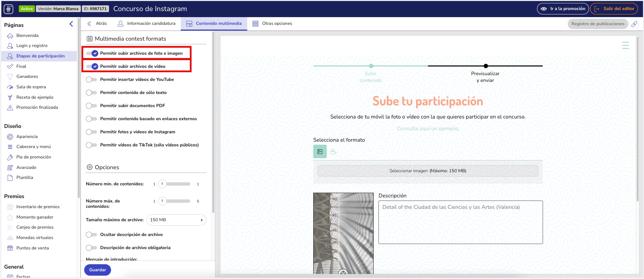Click the app logo in top-left corner
The width and height of the screenshot is (644, 279).
(9, 9)
